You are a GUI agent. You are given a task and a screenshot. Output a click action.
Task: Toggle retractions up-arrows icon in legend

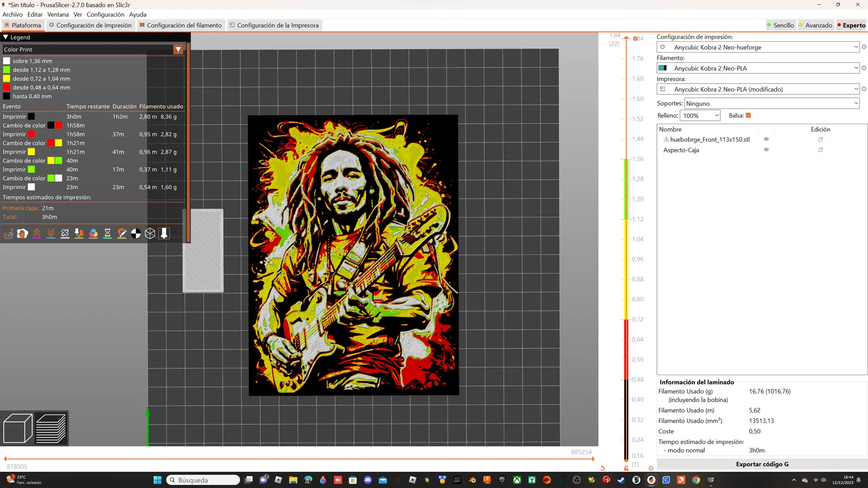click(x=36, y=234)
